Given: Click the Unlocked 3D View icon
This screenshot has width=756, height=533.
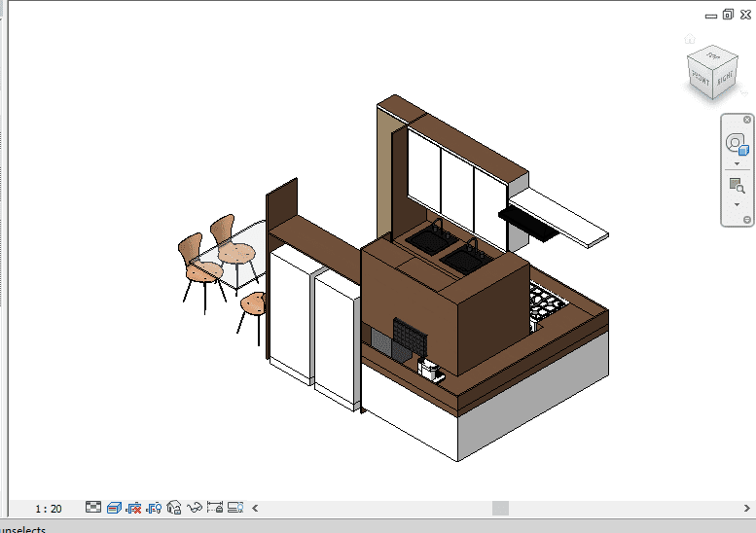Looking at the screenshot, I should [x=175, y=508].
